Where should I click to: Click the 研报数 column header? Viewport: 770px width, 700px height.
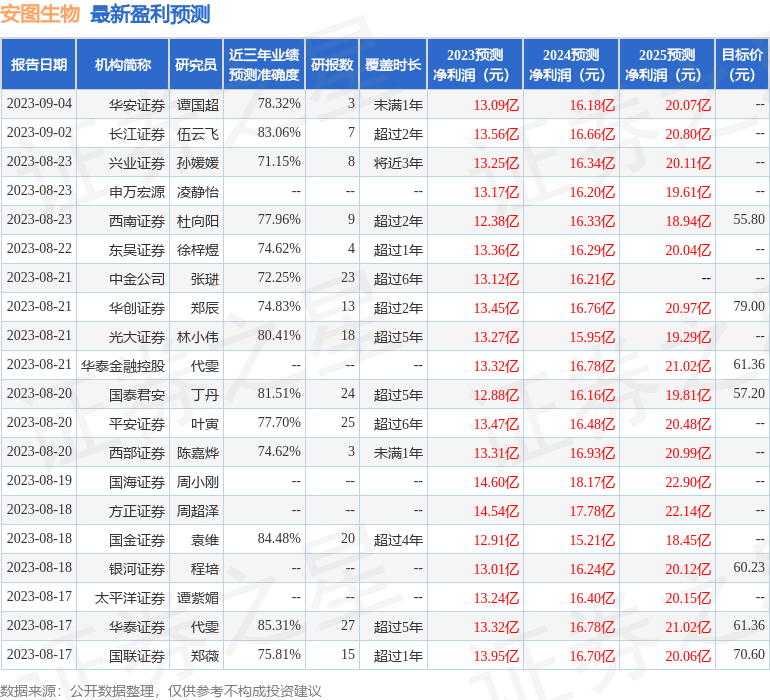point(332,64)
